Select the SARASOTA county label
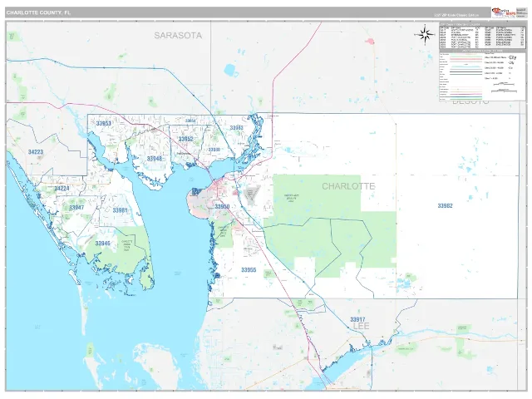 pos(178,35)
